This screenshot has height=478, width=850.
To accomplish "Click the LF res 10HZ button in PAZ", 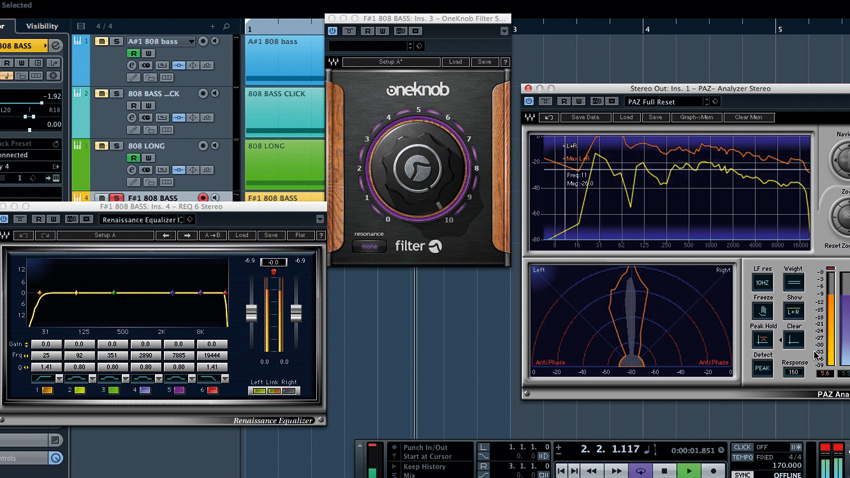I will [762, 282].
